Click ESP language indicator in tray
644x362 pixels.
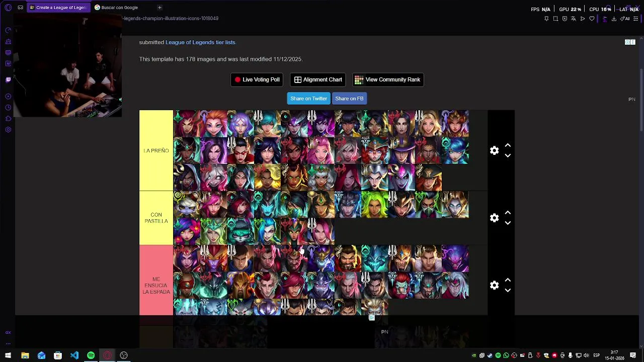coord(596,355)
